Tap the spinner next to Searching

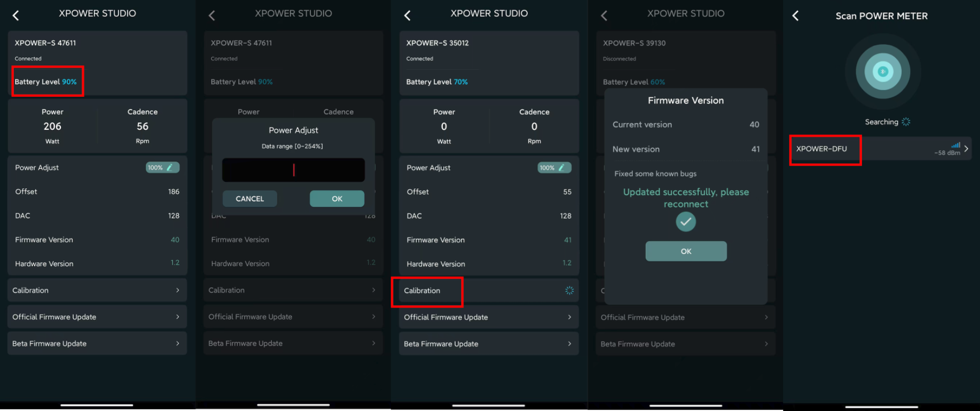906,122
